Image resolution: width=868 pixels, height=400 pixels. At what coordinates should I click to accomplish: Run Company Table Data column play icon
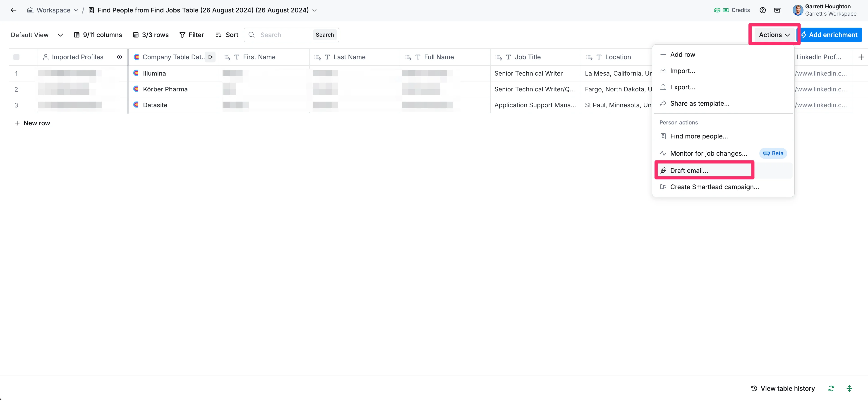(x=210, y=57)
